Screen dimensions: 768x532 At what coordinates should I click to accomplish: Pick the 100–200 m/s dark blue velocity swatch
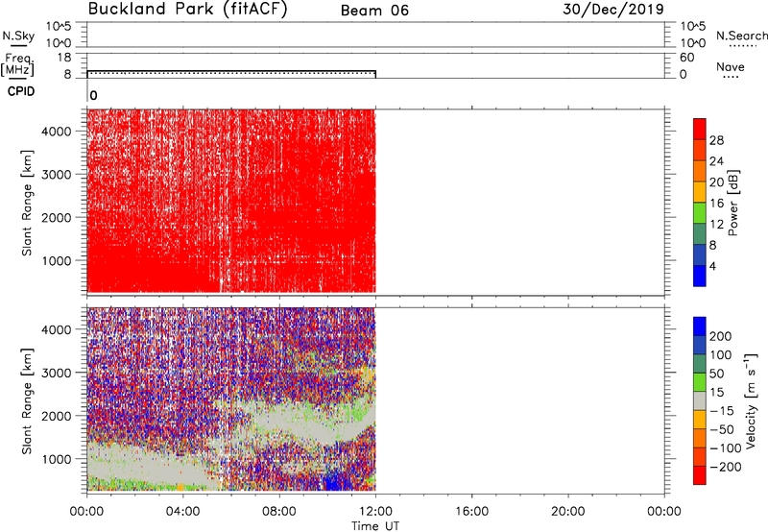click(x=700, y=345)
